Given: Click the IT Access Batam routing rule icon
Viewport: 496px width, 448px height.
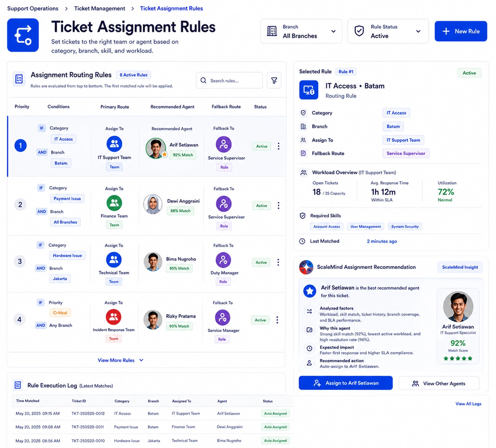Looking at the screenshot, I should (x=308, y=90).
